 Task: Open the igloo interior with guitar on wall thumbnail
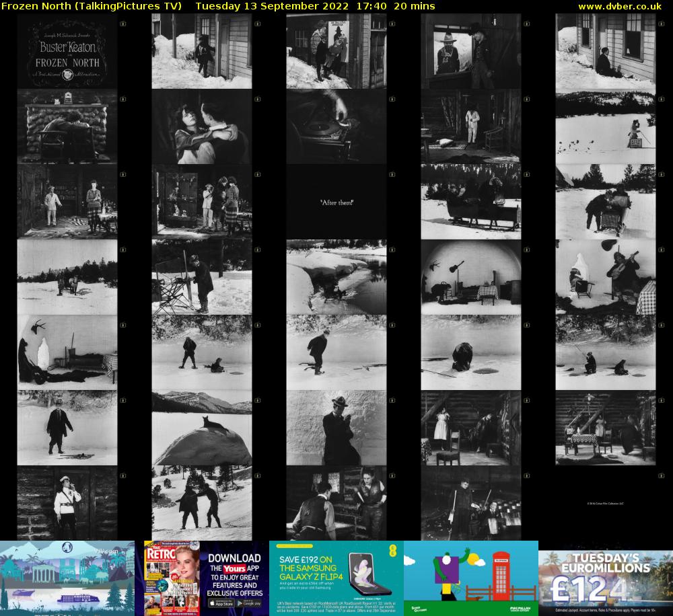(471, 277)
